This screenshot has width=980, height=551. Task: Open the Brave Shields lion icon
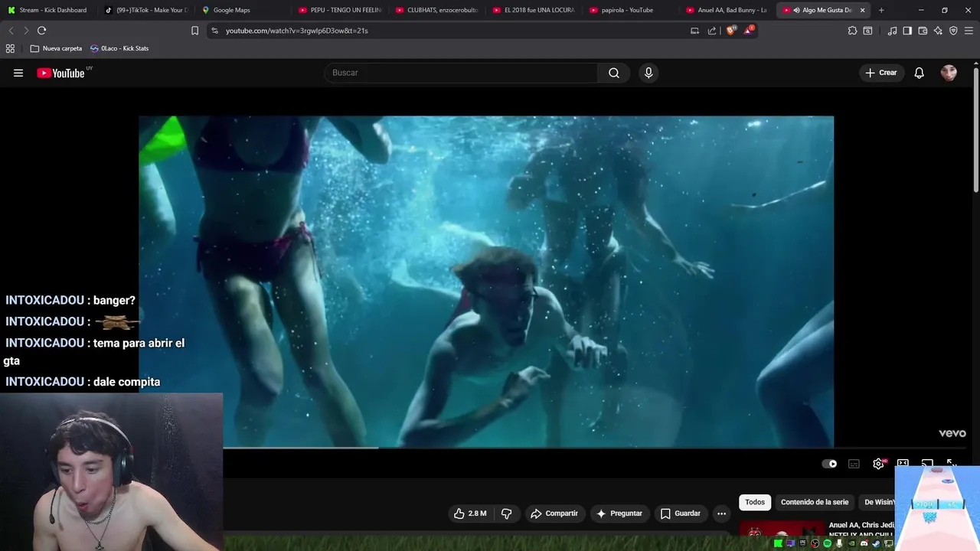(x=730, y=31)
